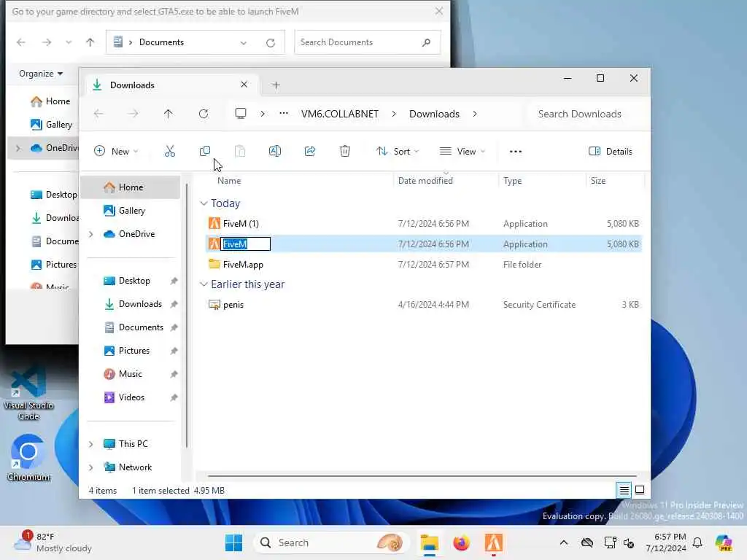Click the FiveM rename text box
The image size is (747, 560).
pos(245,244)
